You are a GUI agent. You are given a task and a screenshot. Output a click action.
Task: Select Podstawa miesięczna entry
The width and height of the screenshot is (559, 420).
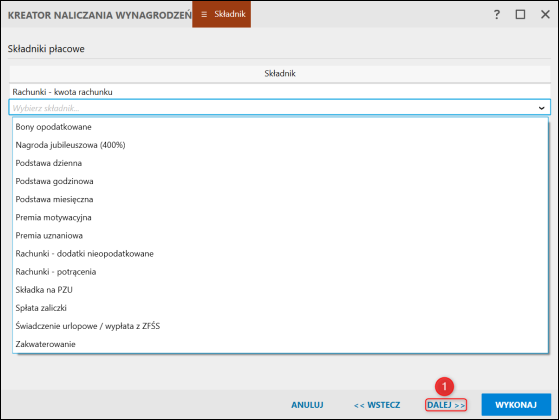280,199
